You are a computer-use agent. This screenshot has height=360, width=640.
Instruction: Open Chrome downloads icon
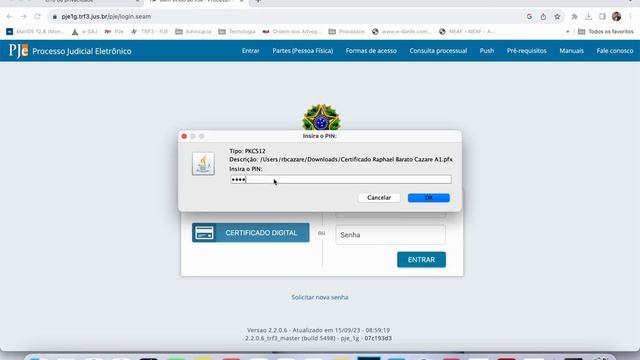click(x=589, y=16)
